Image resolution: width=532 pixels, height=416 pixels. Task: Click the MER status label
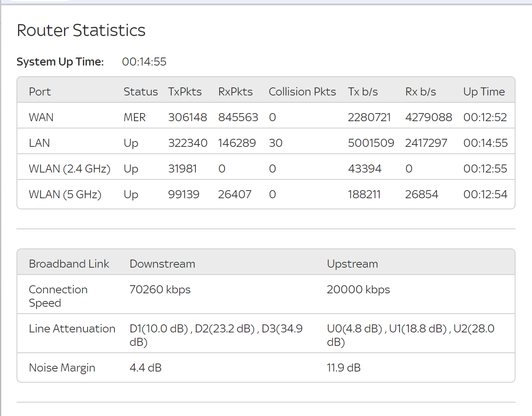(x=135, y=117)
